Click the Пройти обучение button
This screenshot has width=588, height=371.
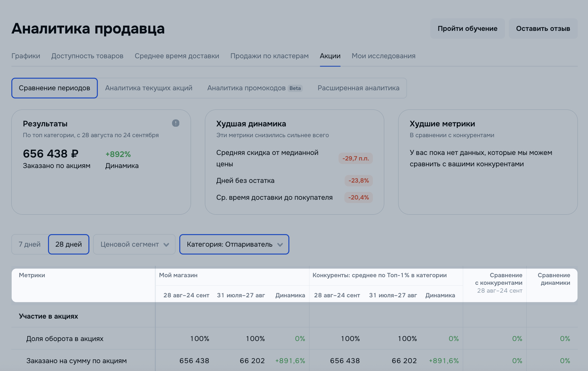(x=467, y=29)
